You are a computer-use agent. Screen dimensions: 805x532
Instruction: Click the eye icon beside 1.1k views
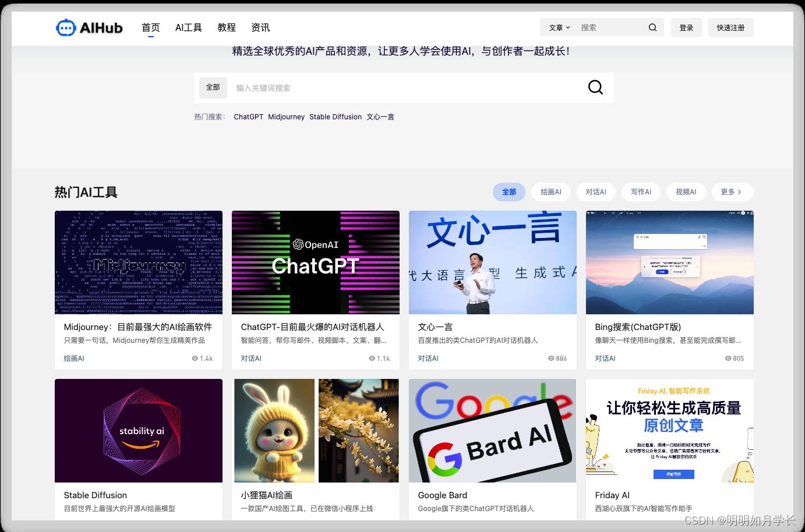(372, 359)
